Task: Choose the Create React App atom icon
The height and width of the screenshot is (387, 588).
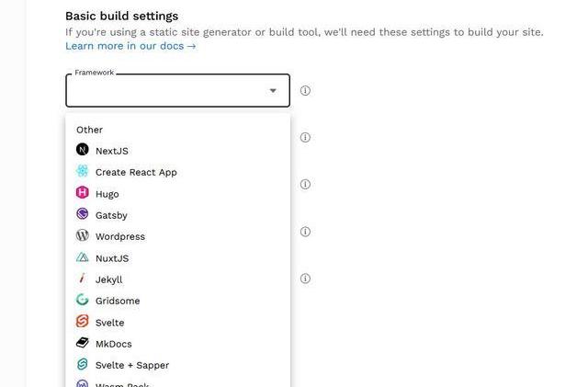Action: point(82,171)
